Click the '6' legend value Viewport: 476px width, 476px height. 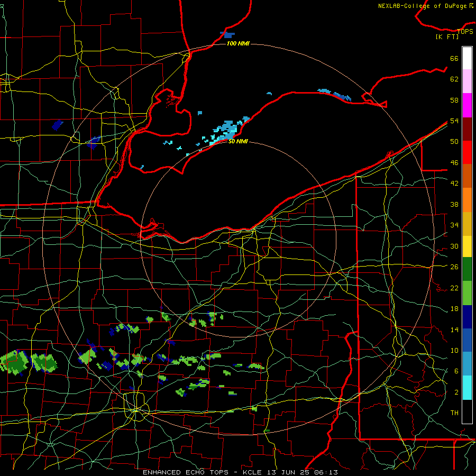[456, 371]
